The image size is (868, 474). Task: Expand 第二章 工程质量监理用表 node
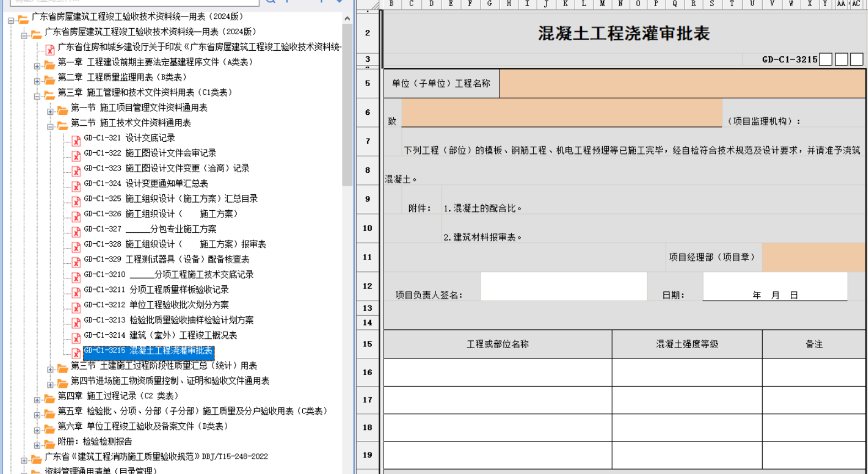pyautogui.click(x=37, y=81)
